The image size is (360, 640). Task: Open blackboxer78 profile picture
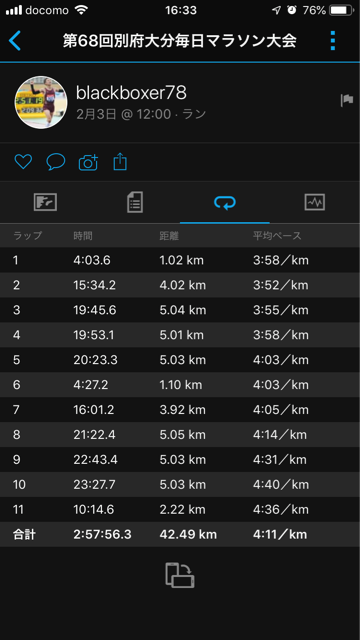pos(41,102)
